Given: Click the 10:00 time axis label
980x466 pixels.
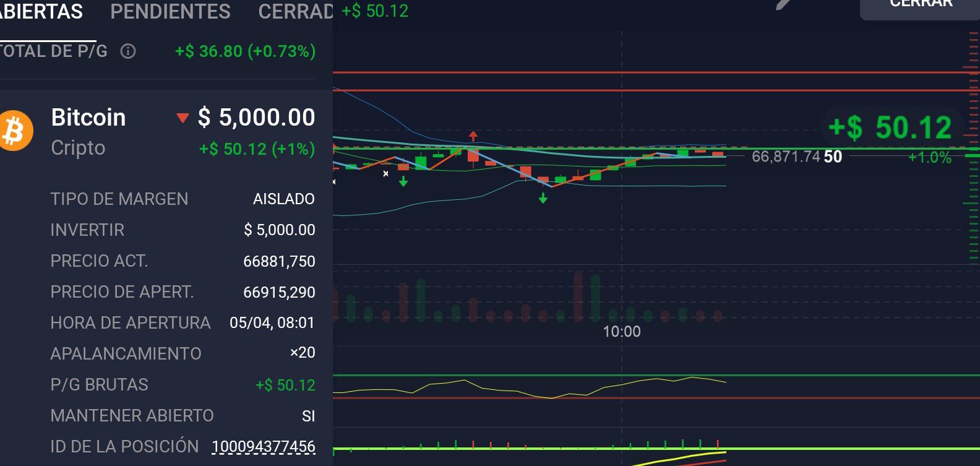Looking at the screenshot, I should click(x=622, y=332).
